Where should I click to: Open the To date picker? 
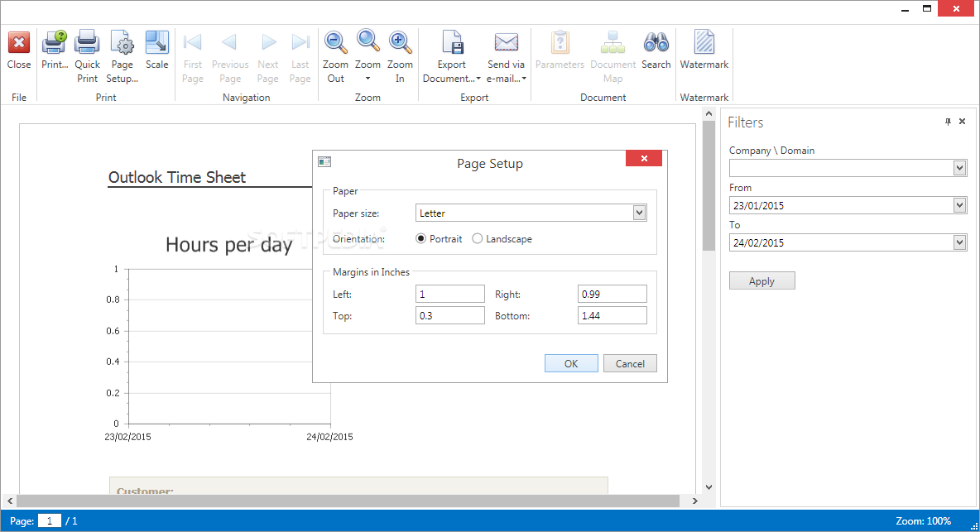[960, 242]
